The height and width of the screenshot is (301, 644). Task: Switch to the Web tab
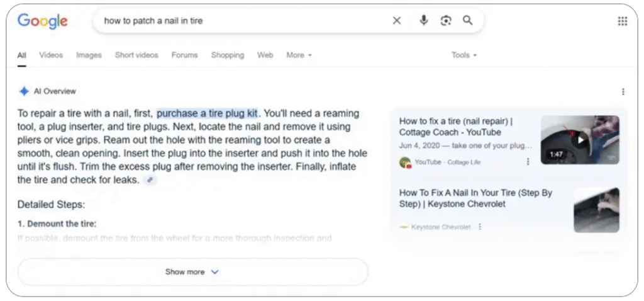[265, 55]
